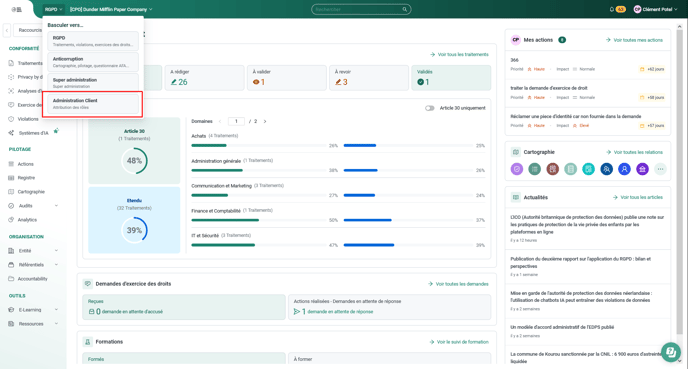Go to previous Domaines page arrow

[x=220, y=122]
